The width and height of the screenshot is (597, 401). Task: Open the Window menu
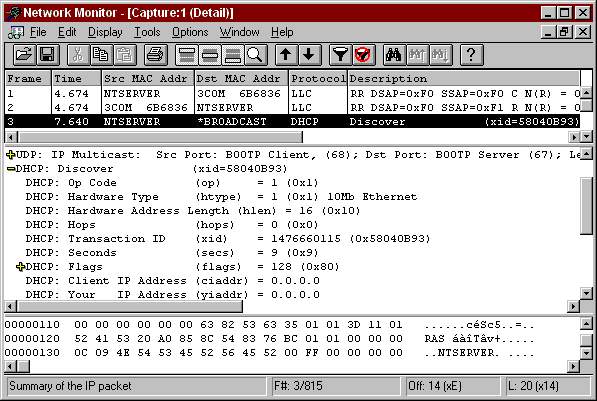tap(239, 32)
